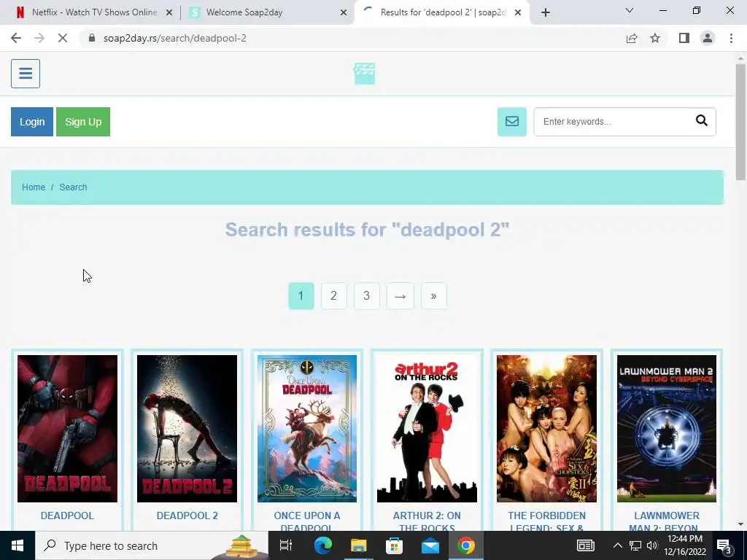747x560 pixels.
Task: Select page 1 in pagination
Action: click(x=301, y=296)
